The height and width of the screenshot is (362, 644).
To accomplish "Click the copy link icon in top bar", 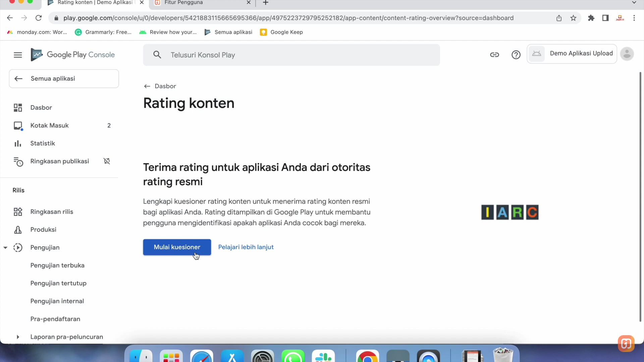I will (494, 55).
